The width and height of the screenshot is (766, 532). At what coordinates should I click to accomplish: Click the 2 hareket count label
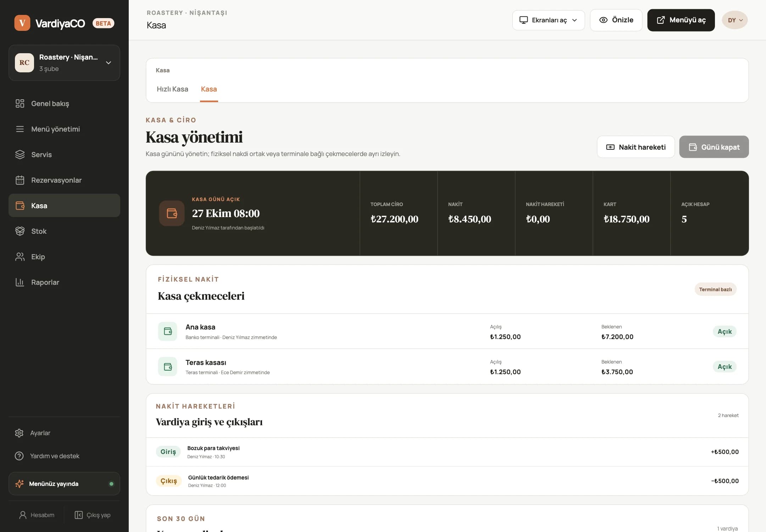pyautogui.click(x=728, y=415)
